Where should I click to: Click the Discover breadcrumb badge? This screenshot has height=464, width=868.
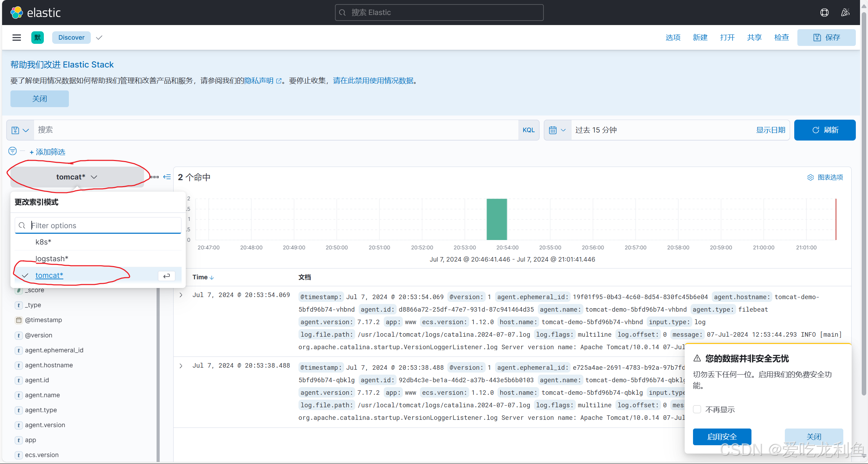[x=71, y=38]
